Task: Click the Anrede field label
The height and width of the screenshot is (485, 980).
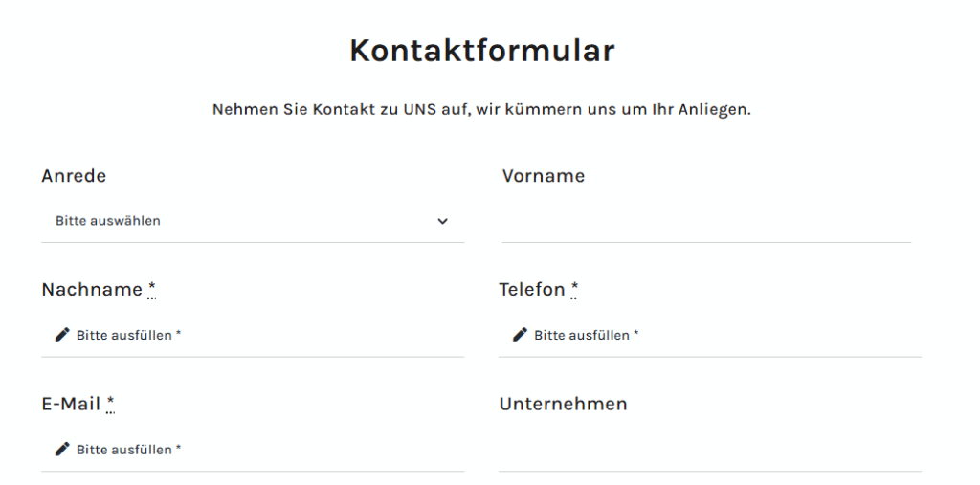Action: 74,176
